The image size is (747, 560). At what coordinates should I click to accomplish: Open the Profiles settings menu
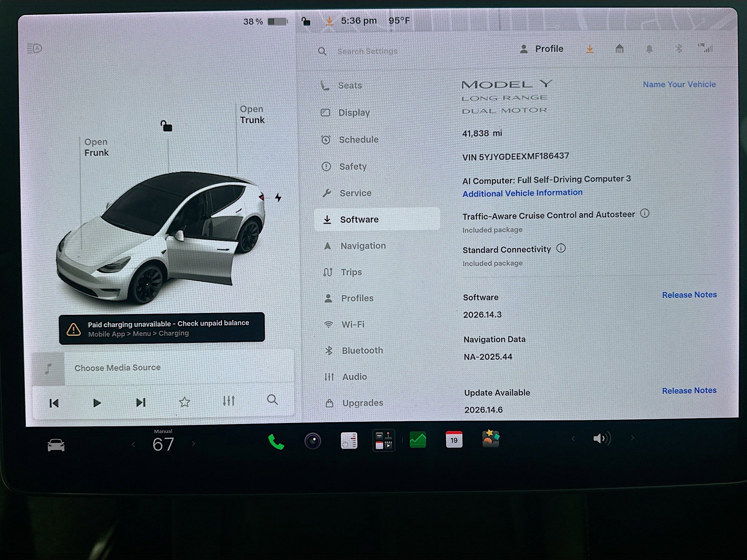click(x=349, y=298)
